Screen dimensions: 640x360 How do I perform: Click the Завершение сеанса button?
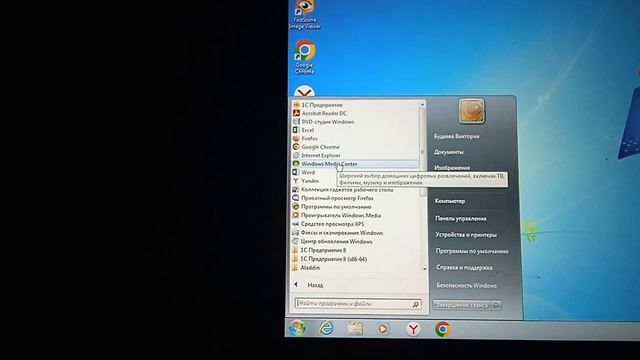(462, 305)
